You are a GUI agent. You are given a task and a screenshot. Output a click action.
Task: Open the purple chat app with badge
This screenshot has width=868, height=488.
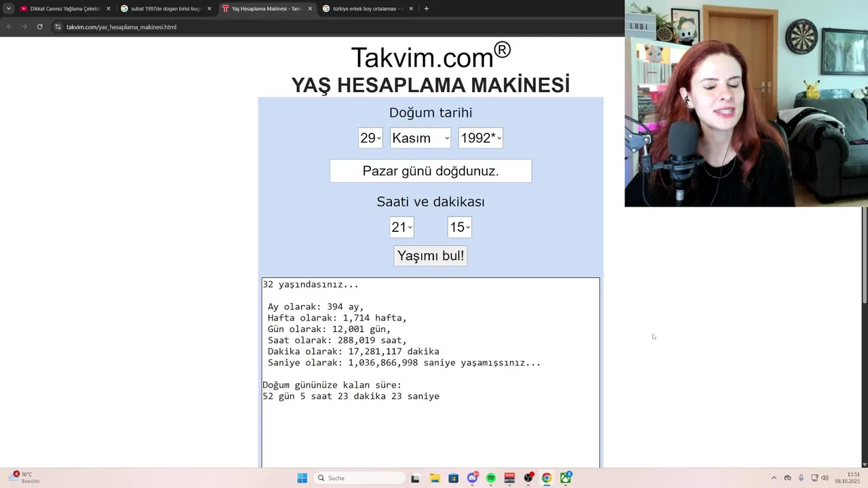(473, 478)
